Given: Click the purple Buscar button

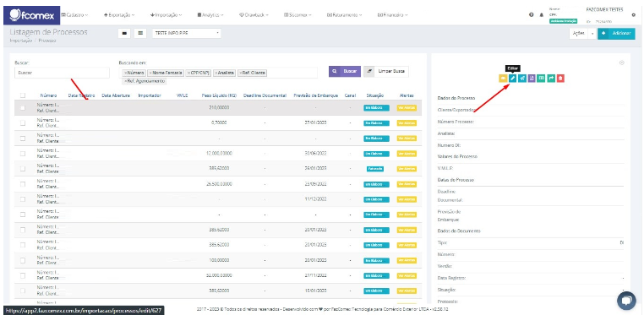Looking at the screenshot, I should pyautogui.click(x=345, y=72).
